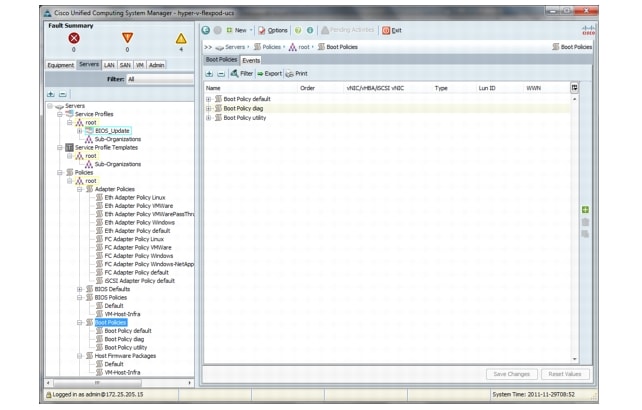Open the New menu in toolbar
This screenshot has width=642, height=410.
tap(239, 30)
